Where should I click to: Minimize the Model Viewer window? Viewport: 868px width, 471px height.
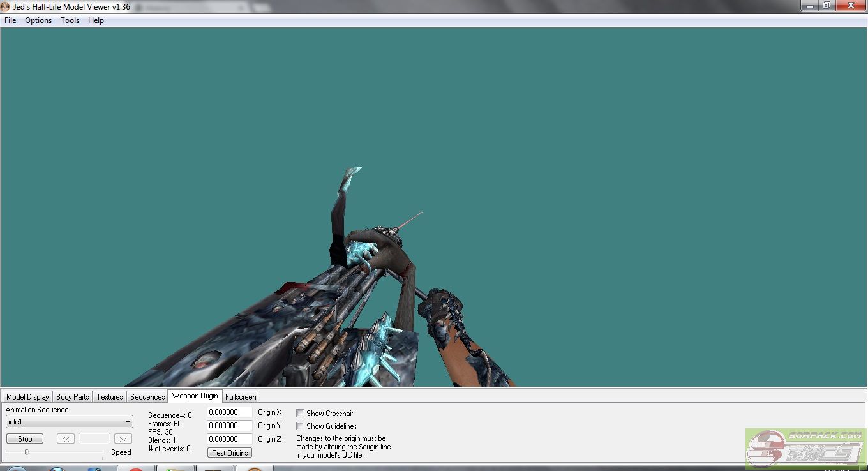pyautogui.click(x=810, y=5)
